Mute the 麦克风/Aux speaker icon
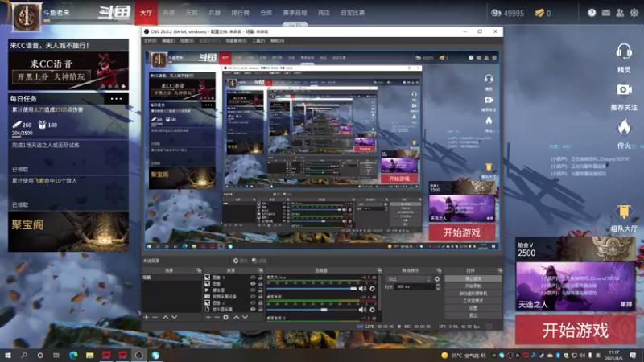The width and height of the screenshot is (644, 362). [362, 289]
